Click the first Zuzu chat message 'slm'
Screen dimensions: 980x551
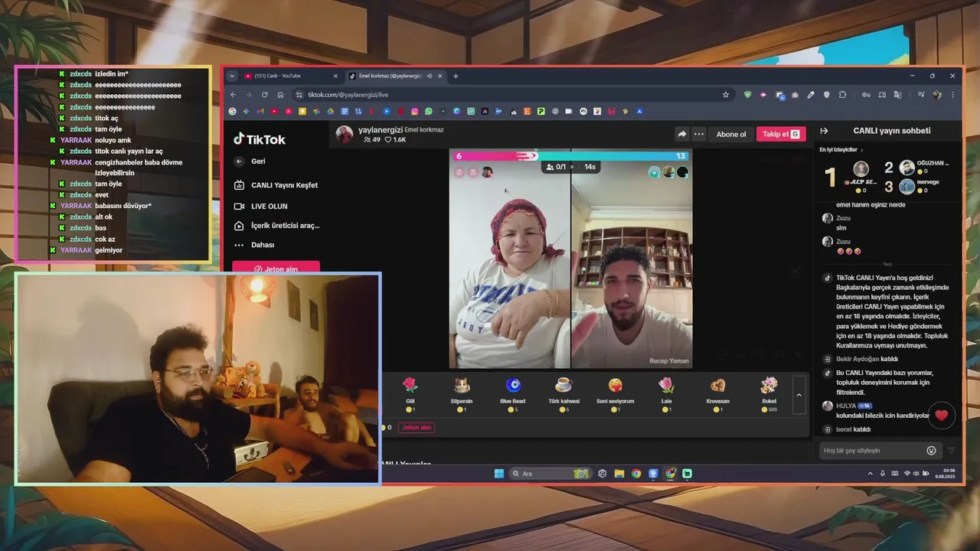point(841,228)
